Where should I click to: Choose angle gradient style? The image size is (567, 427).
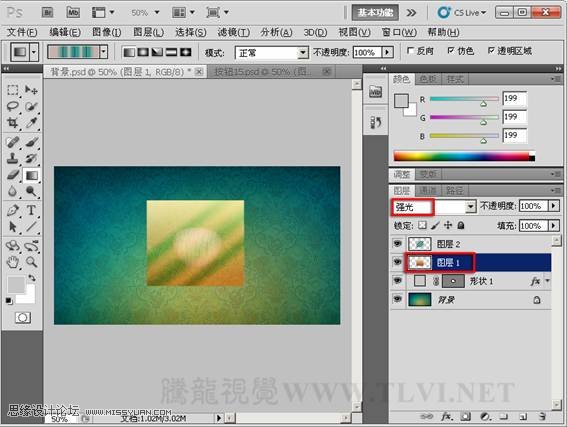click(157, 52)
